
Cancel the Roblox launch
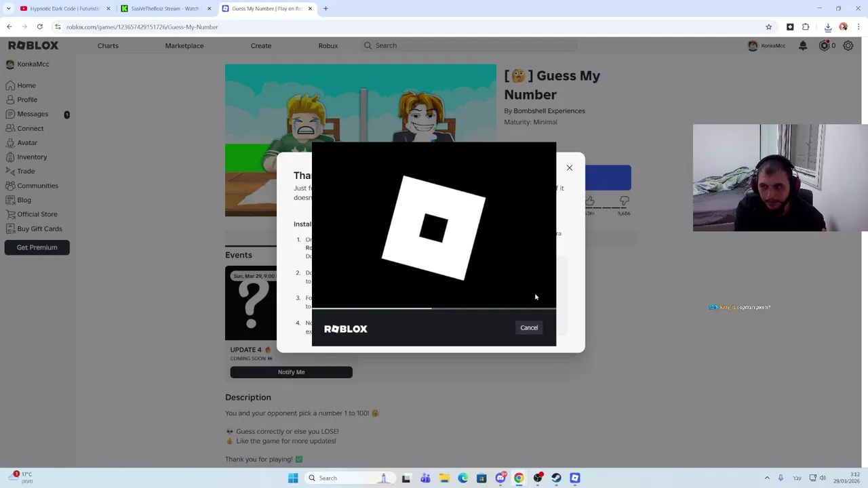tap(529, 328)
